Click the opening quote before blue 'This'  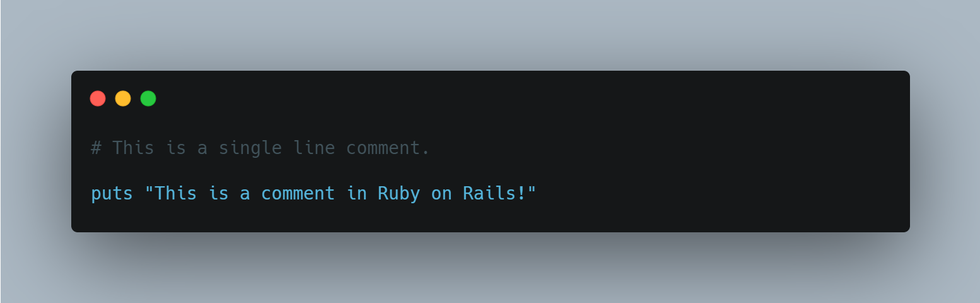click(x=149, y=193)
